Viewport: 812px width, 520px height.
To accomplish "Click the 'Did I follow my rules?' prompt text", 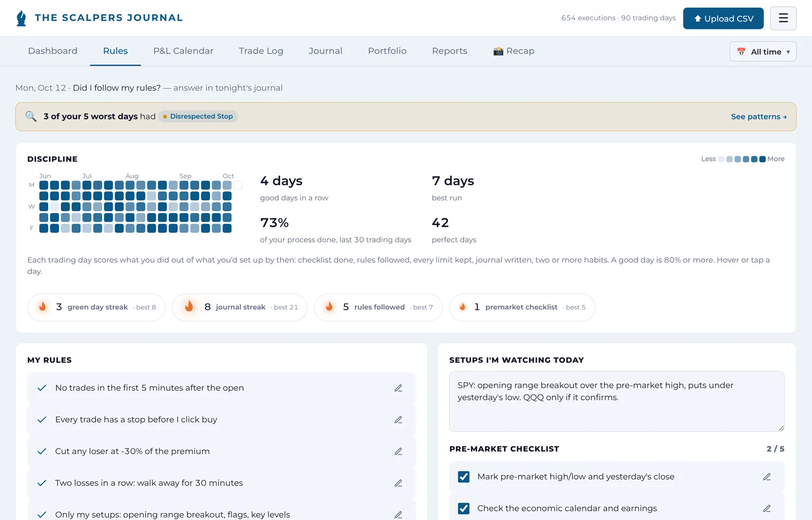I will (x=117, y=88).
